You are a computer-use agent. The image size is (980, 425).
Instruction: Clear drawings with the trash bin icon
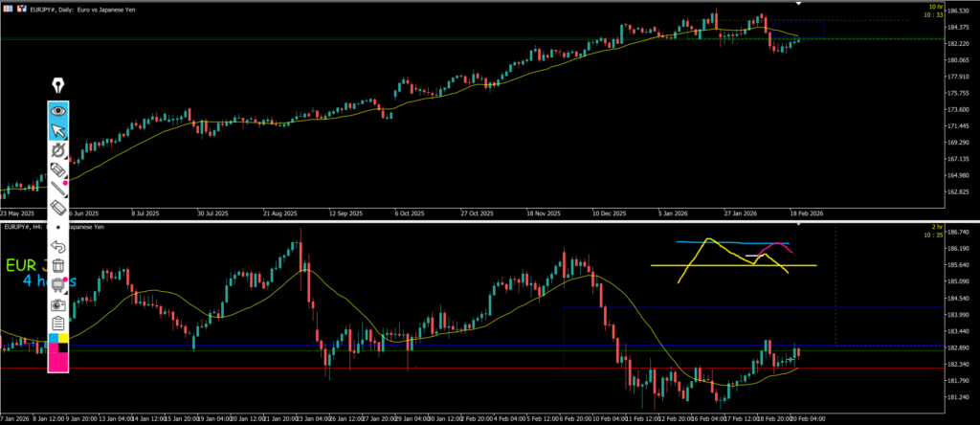point(57,265)
